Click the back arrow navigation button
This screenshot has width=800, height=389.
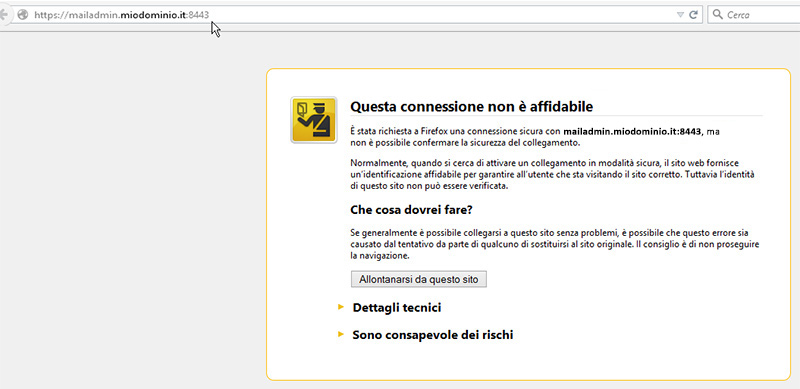pos(3,14)
